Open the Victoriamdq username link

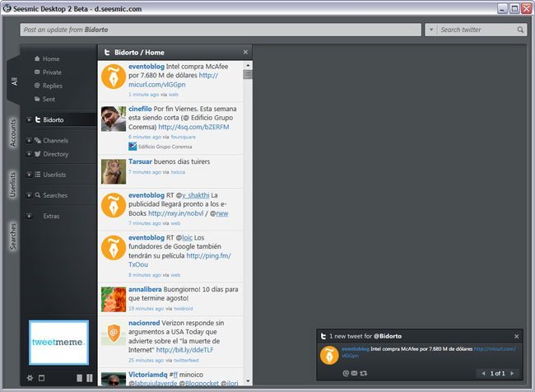pos(147,375)
